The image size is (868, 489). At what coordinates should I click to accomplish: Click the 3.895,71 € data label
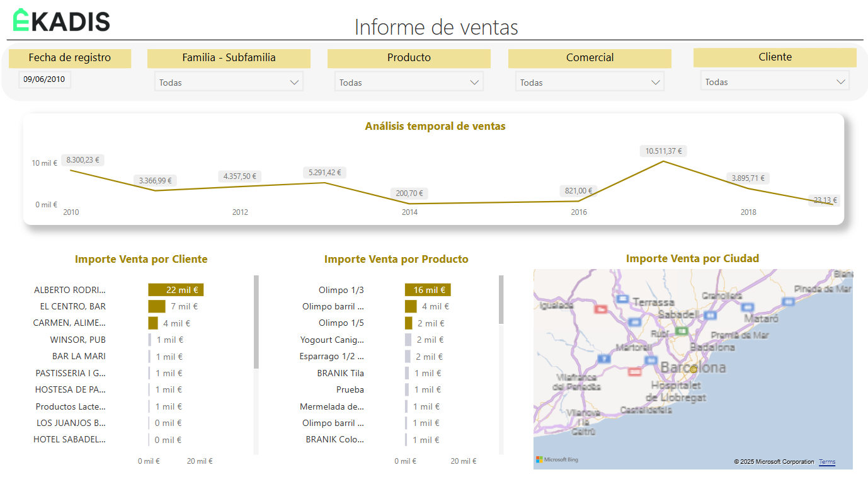click(748, 178)
